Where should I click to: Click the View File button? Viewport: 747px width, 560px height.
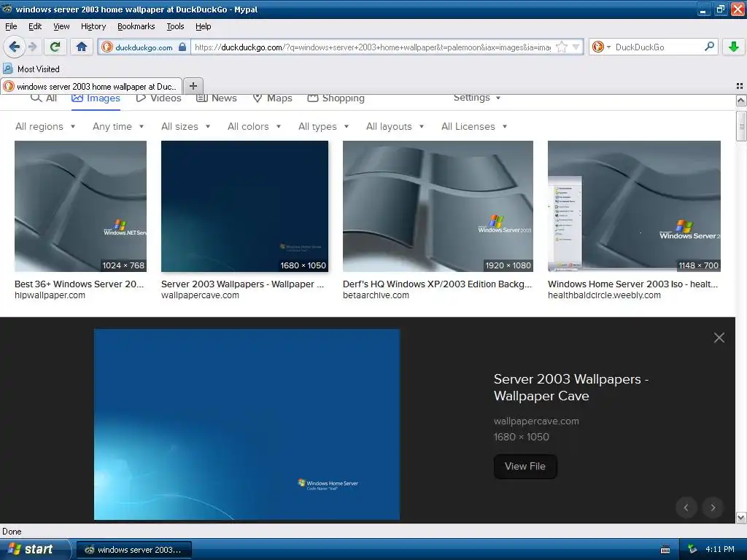pyautogui.click(x=525, y=466)
